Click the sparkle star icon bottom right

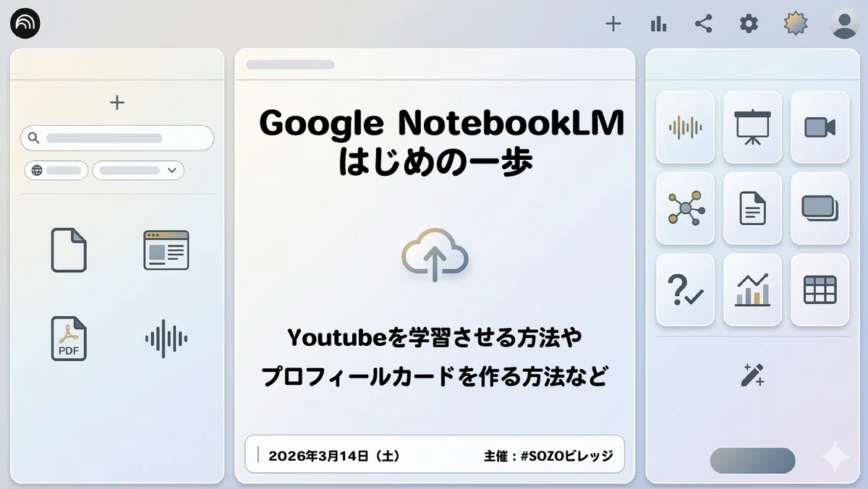[x=835, y=457]
